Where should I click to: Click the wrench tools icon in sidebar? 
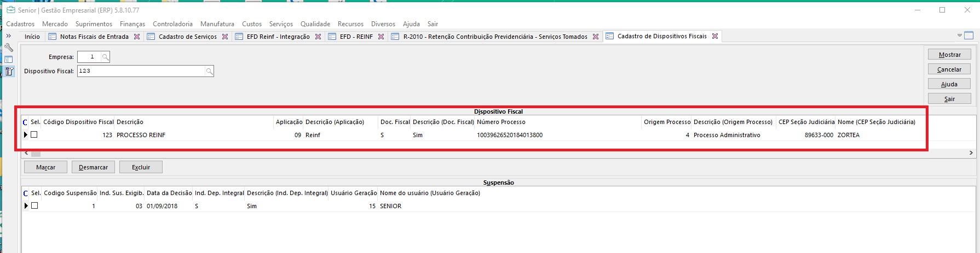[x=9, y=48]
